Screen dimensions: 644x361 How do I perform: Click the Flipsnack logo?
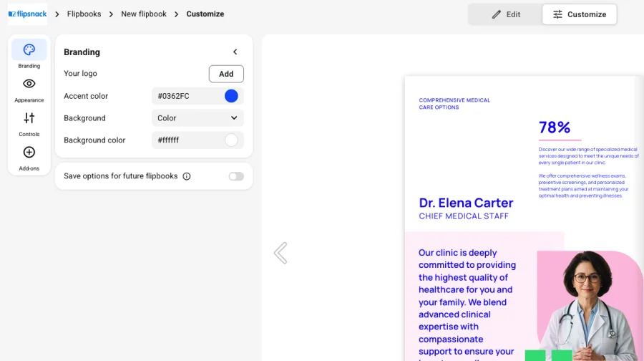coord(27,14)
